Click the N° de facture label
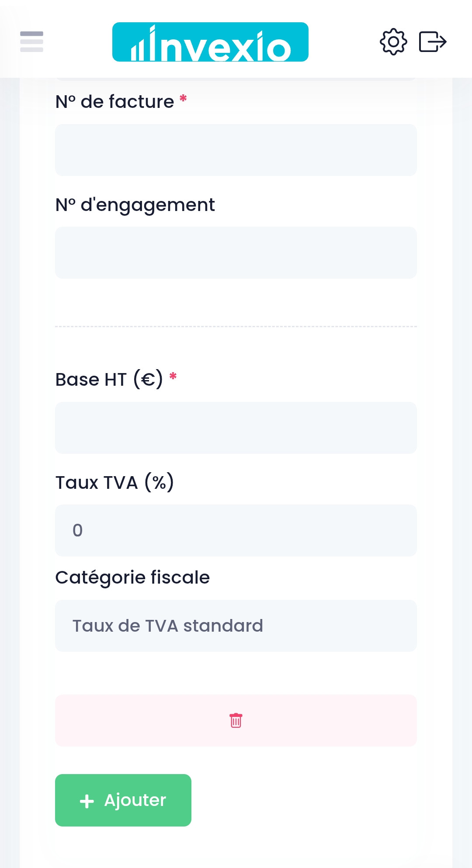The width and height of the screenshot is (472, 868). [x=115, y=101]
